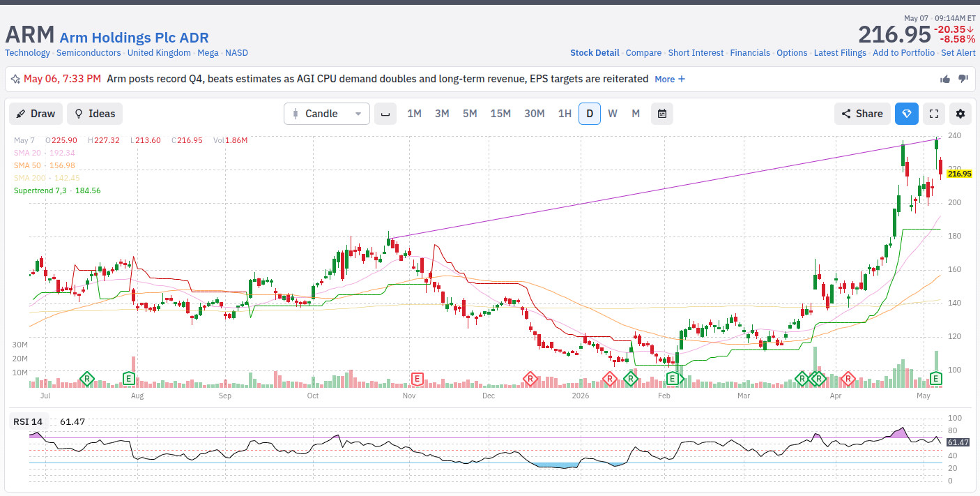
Task: Select the RSI 14 indicator label
Action: coord(28,421)
